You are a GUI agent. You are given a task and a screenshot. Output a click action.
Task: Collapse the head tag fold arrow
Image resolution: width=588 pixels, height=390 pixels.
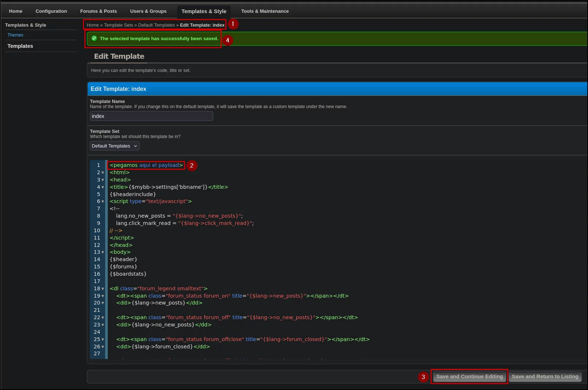(103, 180)
